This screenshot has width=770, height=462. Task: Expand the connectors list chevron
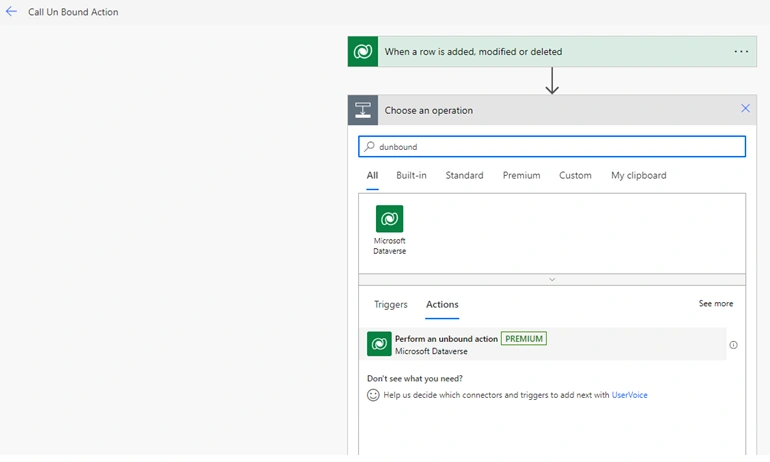point(552,279)
